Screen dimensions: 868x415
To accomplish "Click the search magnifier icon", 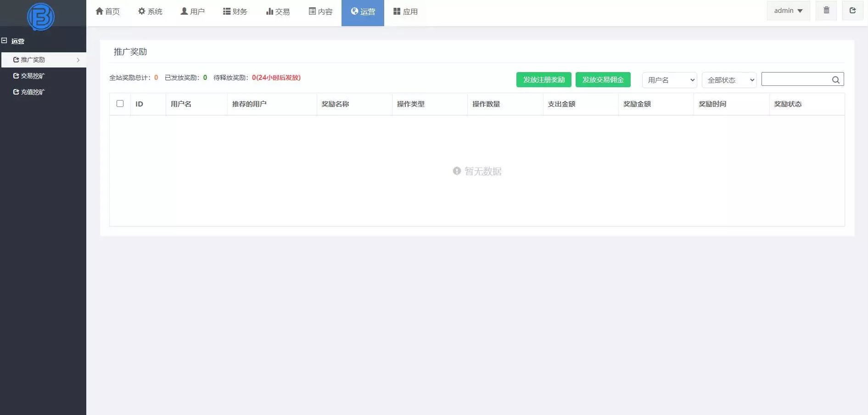I will [x=835, y=79].
